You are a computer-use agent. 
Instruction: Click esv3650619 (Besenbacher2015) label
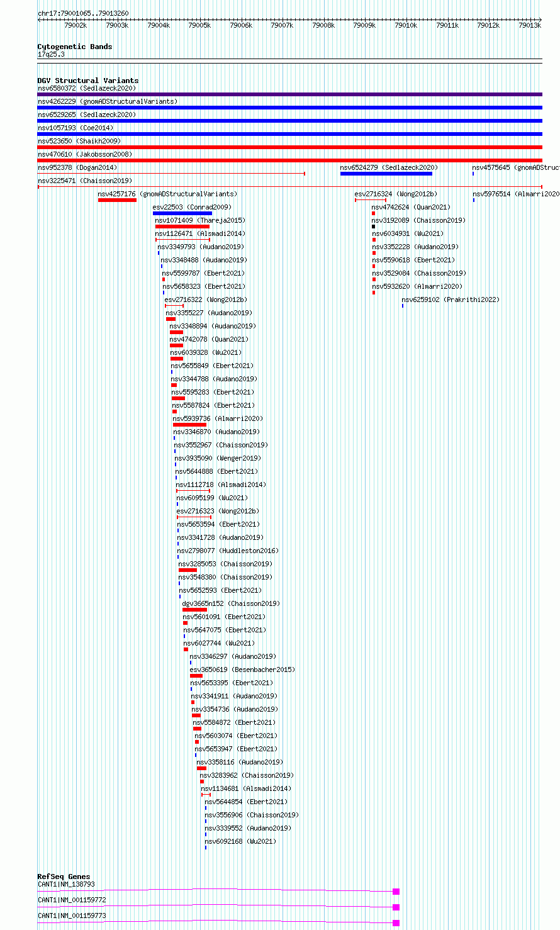click(242, 669)
